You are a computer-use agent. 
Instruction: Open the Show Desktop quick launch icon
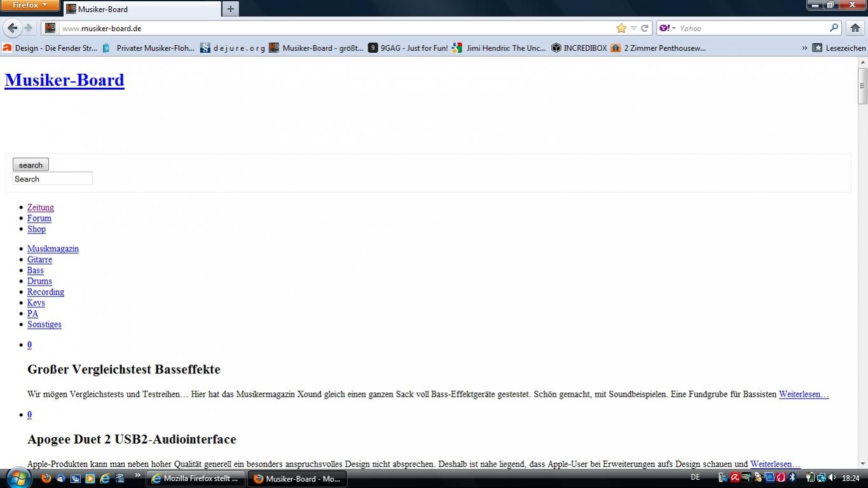75,478
